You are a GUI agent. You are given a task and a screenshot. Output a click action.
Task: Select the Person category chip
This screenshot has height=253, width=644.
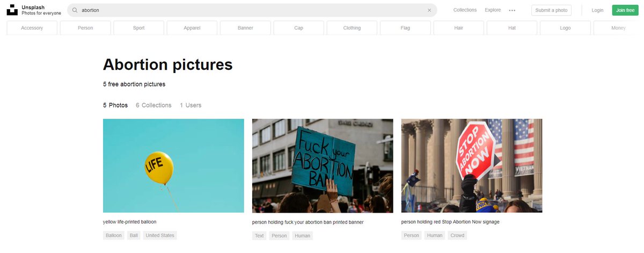85,28
